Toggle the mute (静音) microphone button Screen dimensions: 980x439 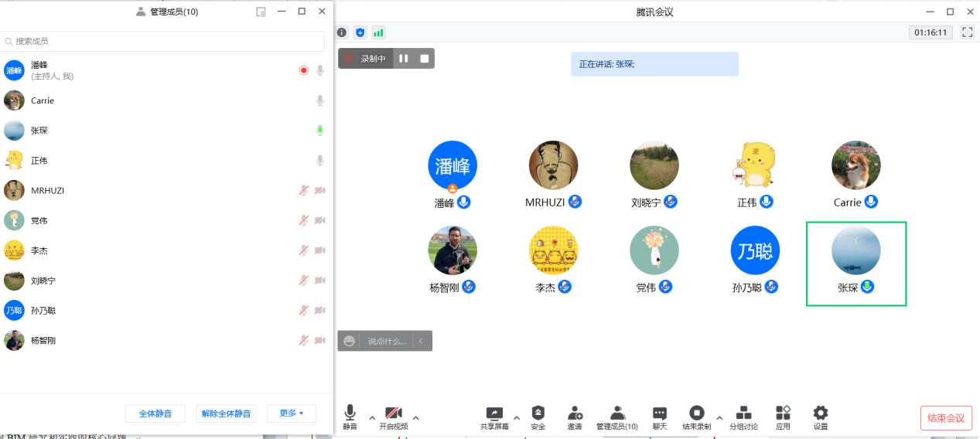click(350, 417)
